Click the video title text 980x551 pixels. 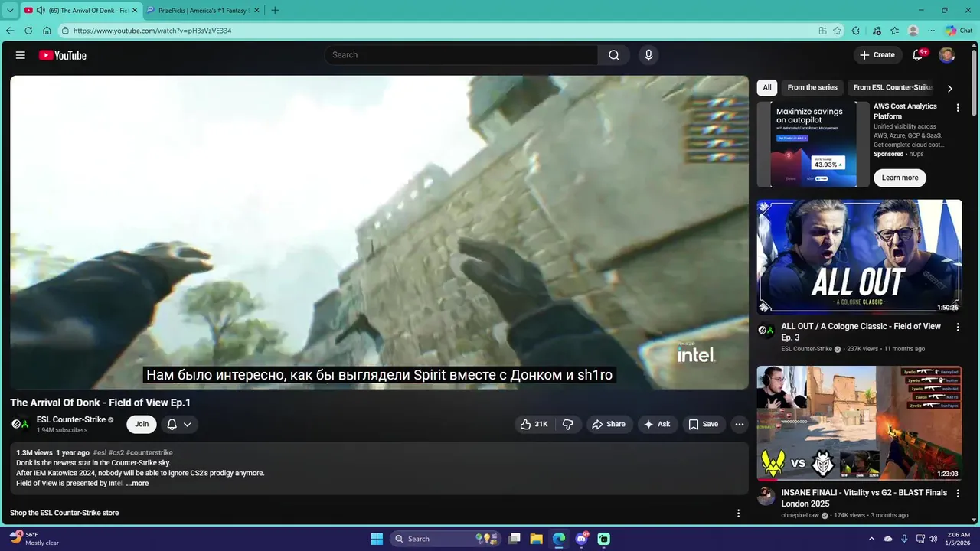(100, 403)
